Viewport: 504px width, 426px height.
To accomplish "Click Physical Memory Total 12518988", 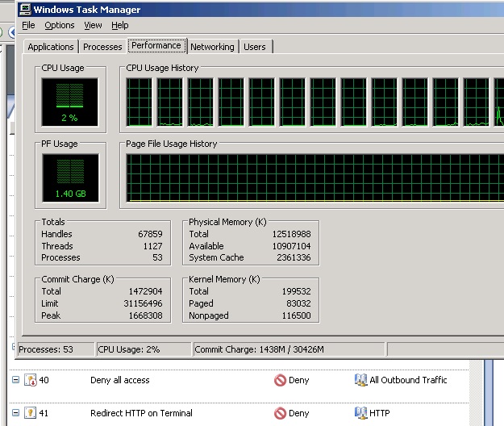I will pos(292,234).
